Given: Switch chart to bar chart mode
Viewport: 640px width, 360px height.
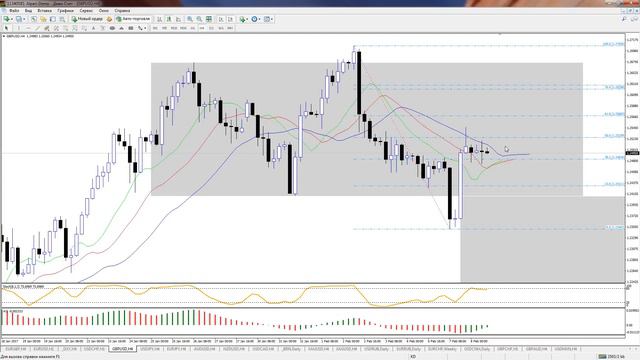Looking at the screenshot, I should coord(160,19).
